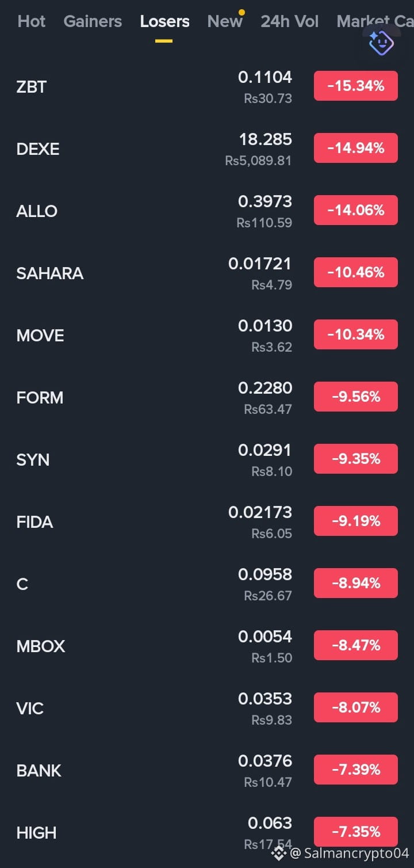Image resolution: width=414 pixels, height=868 pixels.
Task: Tap the BANK -7.39% change badge
Action: pyautogui.click(x=356, y=770)
